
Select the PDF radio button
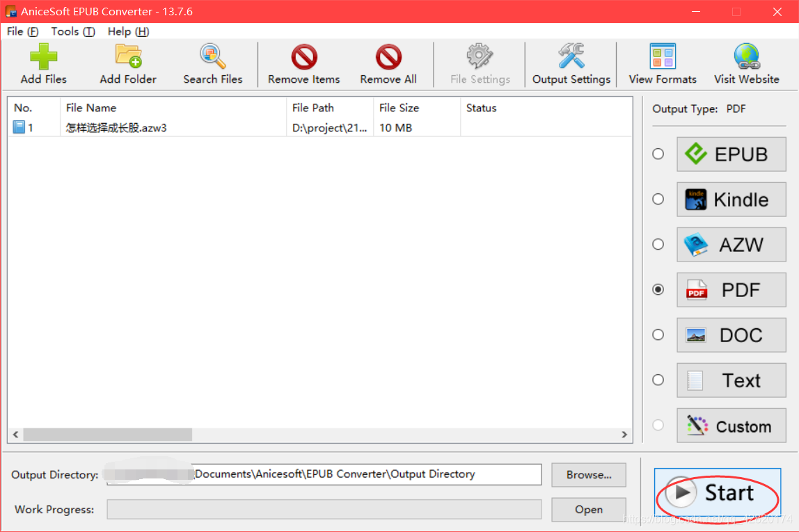point(658,290)
